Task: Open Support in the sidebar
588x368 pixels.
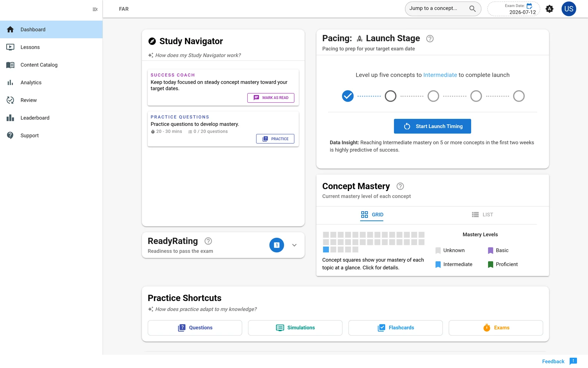Action: pos(51,135)
